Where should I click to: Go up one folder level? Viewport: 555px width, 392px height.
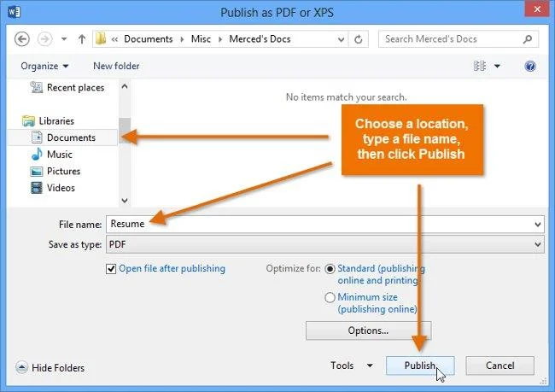pos(82,39)
